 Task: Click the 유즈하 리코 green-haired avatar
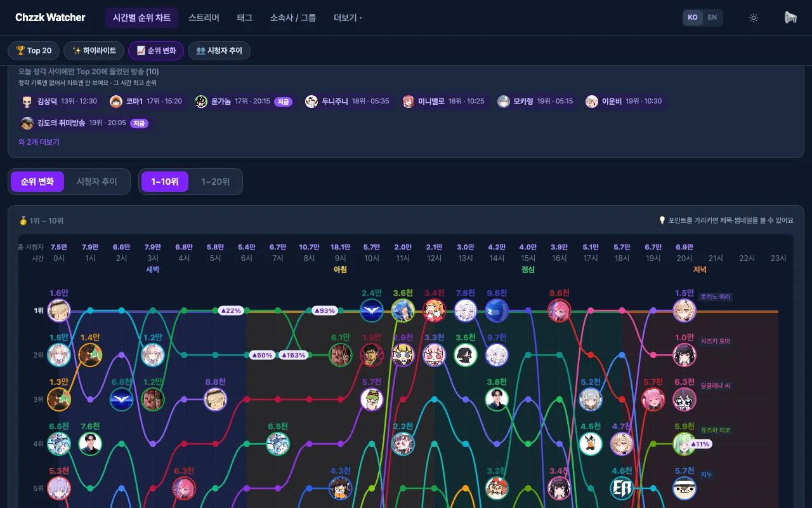684,444
